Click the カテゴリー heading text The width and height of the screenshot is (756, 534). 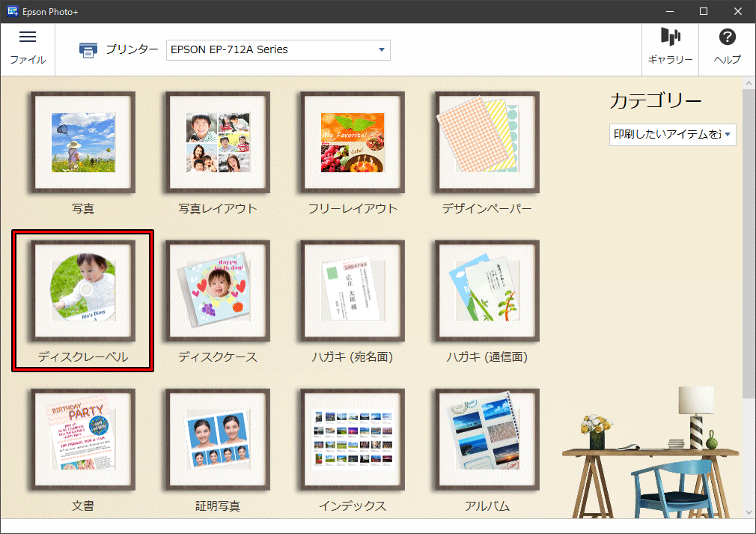point(656,101)
